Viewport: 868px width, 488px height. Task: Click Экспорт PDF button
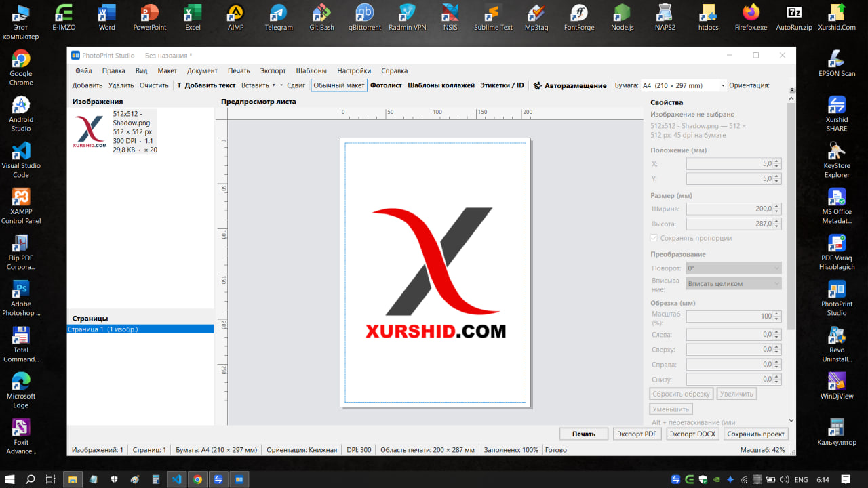pyautogui.click(x=637, y=434)
